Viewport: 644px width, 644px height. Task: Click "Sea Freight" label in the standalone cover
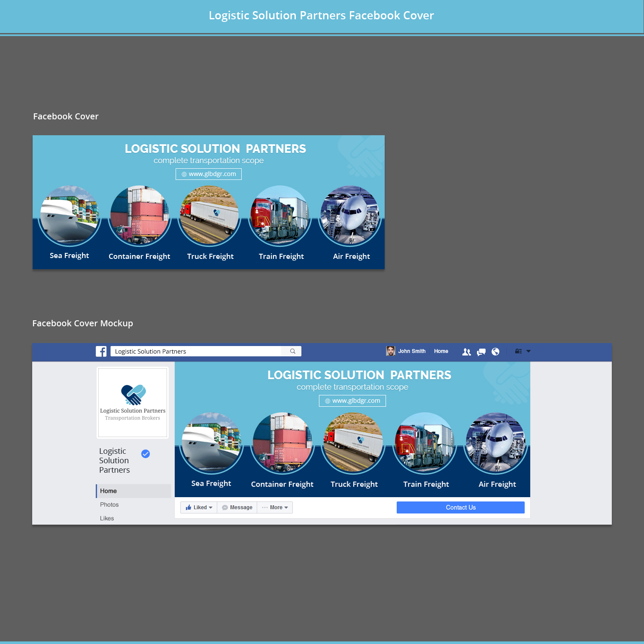[69, 255]
